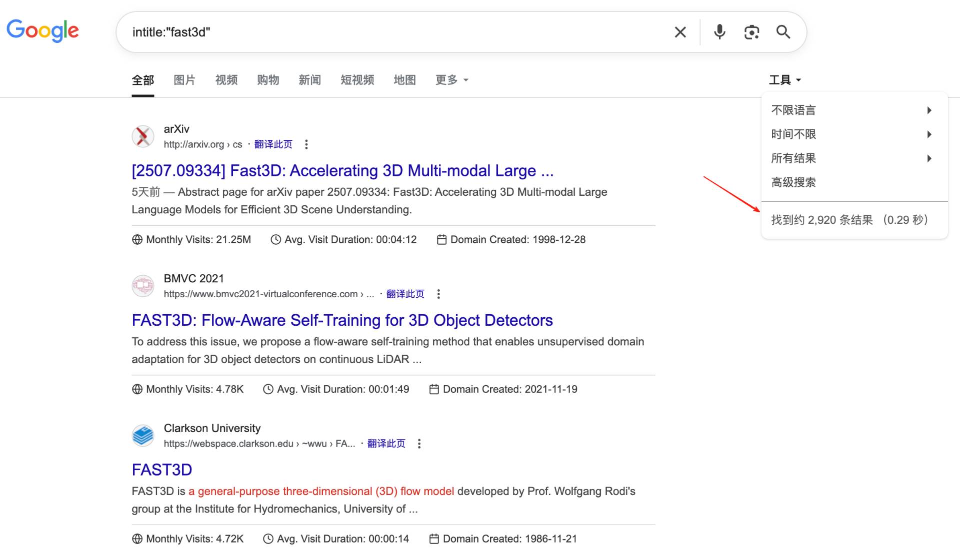Click the arXiv site favicon
The image size is (960, 560).
(x=143, y=136)
